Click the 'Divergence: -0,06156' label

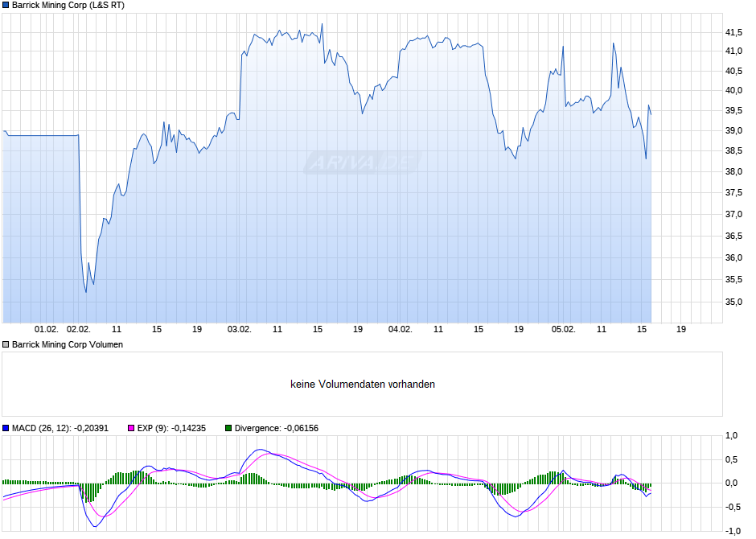point(277,428)
